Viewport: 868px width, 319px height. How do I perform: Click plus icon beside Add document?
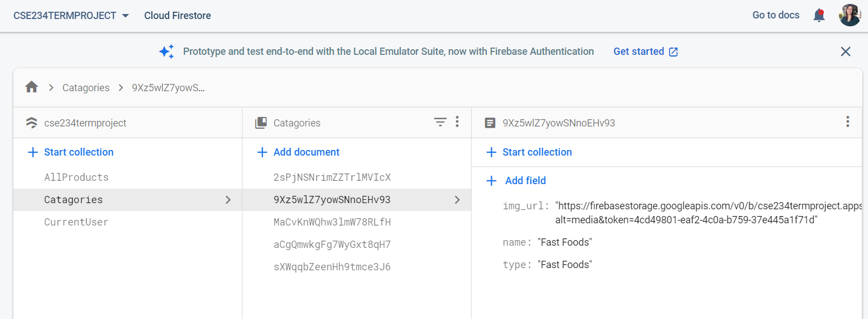coord(262,152)
